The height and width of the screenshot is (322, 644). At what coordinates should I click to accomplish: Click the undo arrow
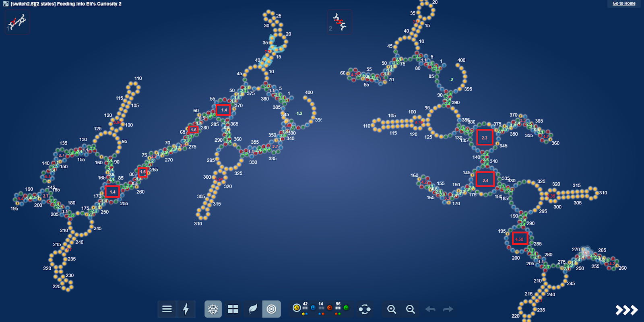(430, 309)
